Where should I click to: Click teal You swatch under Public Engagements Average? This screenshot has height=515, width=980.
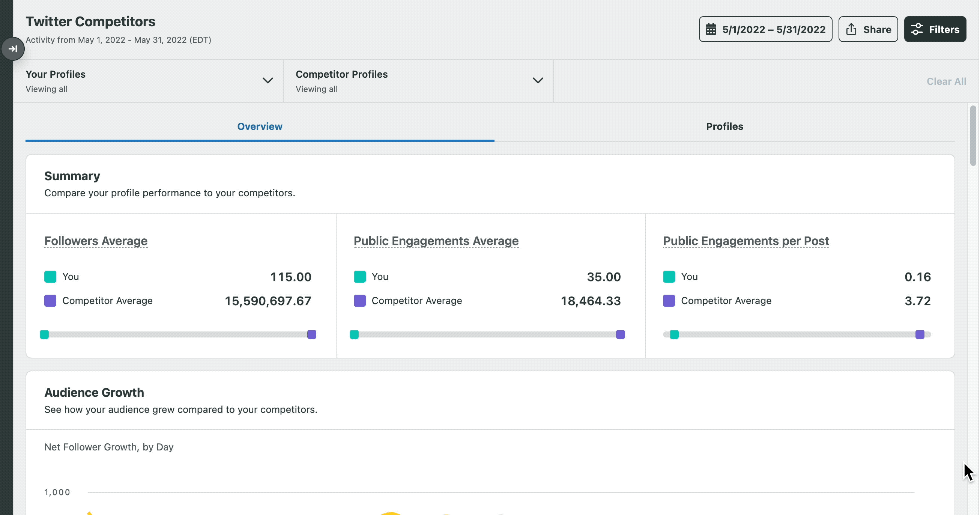tap(359, 277)
